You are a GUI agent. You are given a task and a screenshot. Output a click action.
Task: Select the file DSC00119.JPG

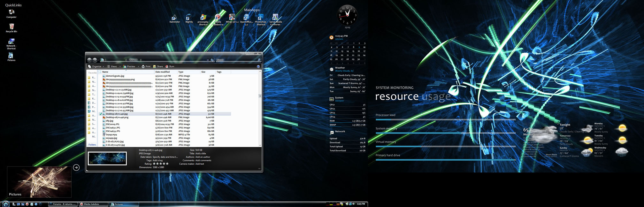click(x=113, y=124)
